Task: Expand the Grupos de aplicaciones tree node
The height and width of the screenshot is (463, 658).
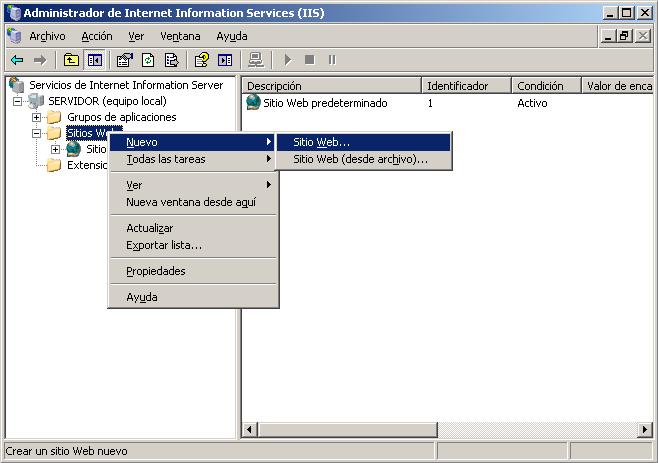Action: point(37,118)
